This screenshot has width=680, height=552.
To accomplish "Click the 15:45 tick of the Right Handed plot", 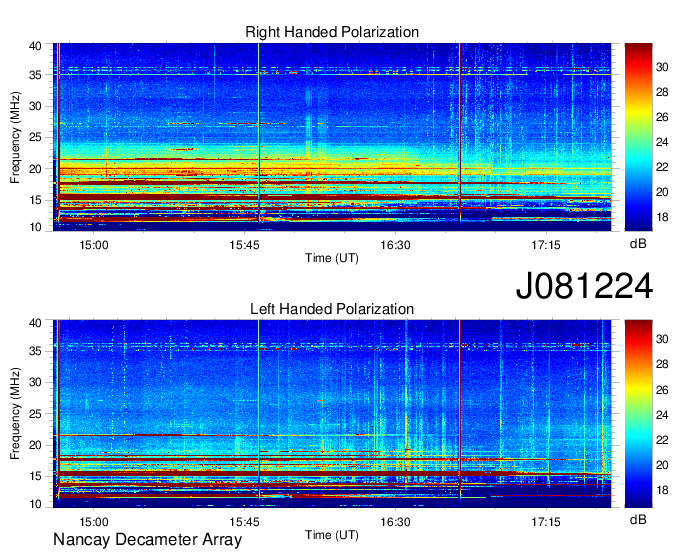I will pyautogui.click(x=245, y=245).
